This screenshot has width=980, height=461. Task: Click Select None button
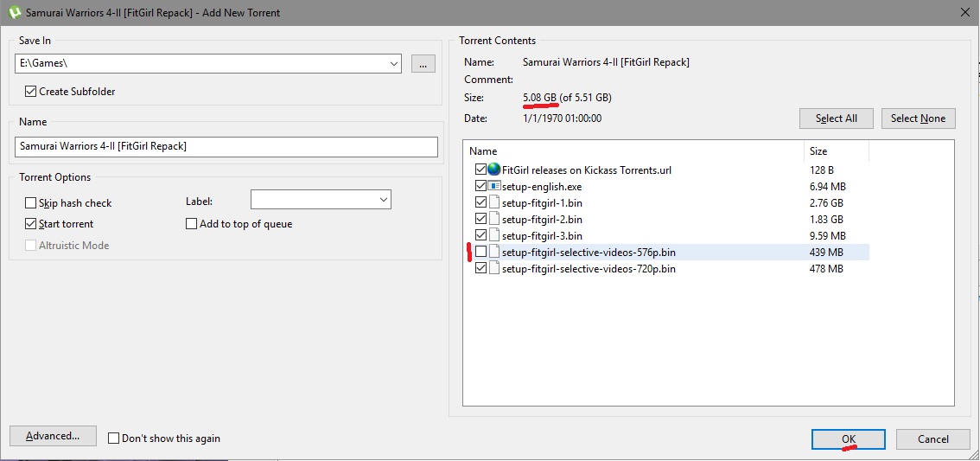(x=918, y=118)
